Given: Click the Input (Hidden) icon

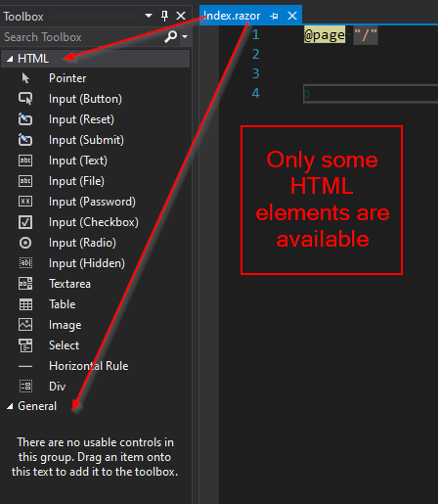Looking at the screenshot, I should [25, 263].
